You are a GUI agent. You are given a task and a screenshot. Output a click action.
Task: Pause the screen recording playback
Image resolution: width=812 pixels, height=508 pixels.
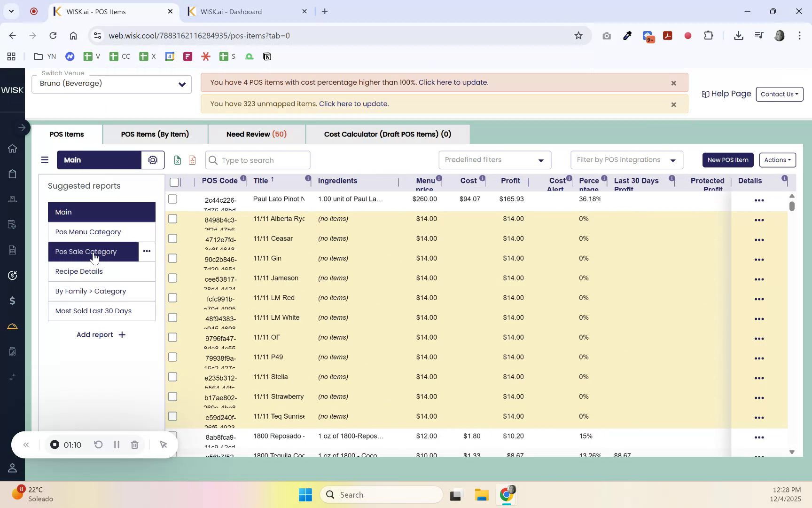117,444
